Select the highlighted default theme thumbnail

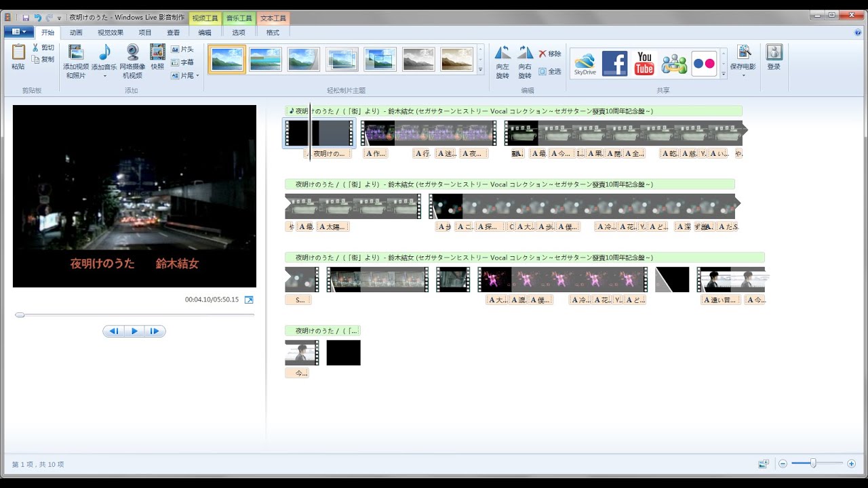227,60
